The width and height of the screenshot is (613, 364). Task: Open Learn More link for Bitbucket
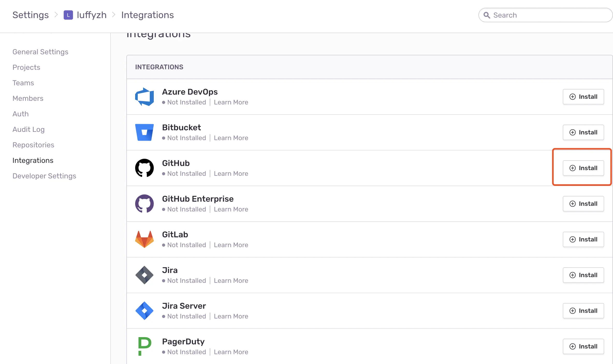[231, 138]
